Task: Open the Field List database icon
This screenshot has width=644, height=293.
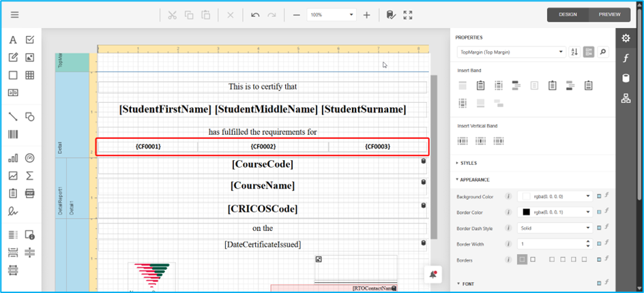Action: 626,78
